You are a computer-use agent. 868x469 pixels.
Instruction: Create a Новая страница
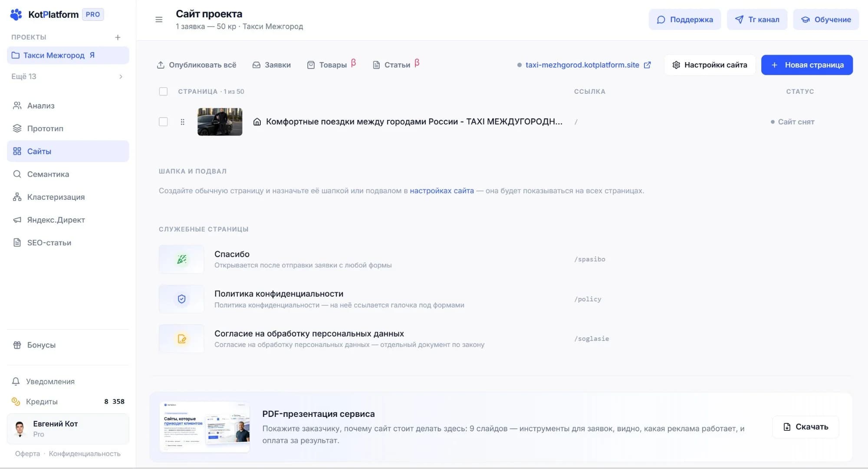[x=807, y=65]
